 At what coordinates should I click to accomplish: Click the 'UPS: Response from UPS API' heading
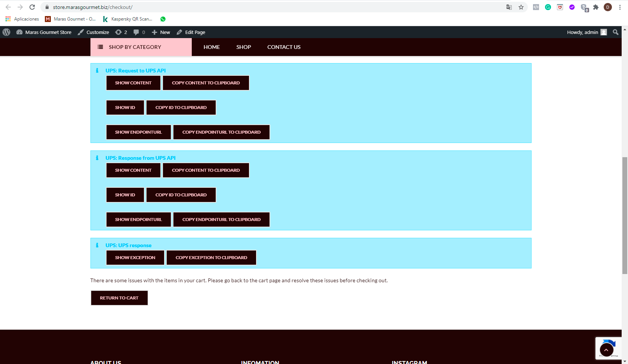coord(141,158)
